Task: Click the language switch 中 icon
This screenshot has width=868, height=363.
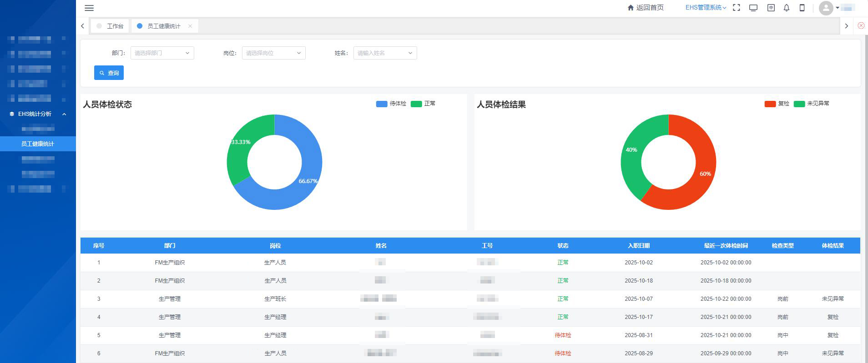Action: [x=771, y=8]
